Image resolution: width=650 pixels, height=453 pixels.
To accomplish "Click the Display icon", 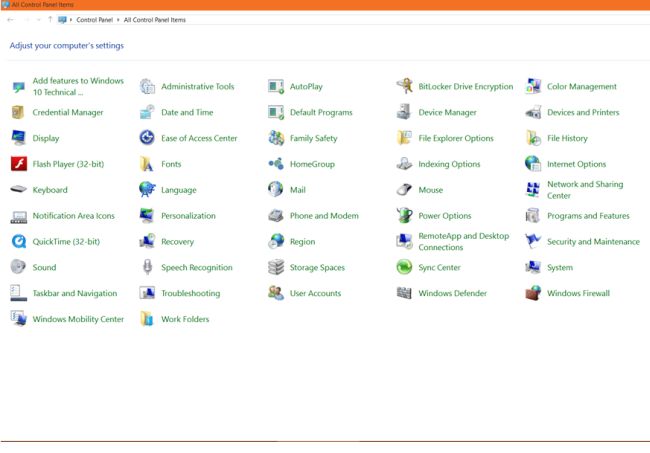I will tap(18, 138).
